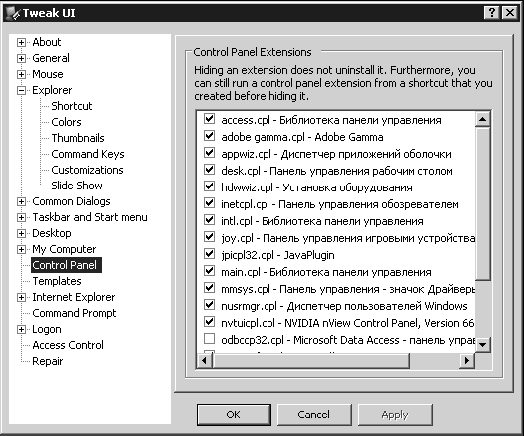This screenshot has width=524, height=436.
Task: Click the scroll left arrow icon
Action: (205, 360)
